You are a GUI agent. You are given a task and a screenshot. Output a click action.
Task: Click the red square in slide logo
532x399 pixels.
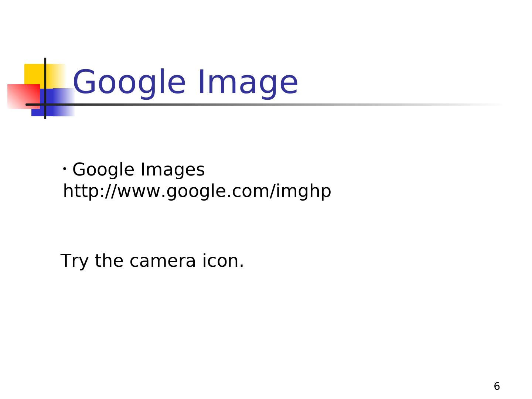(x=24, y=96)
